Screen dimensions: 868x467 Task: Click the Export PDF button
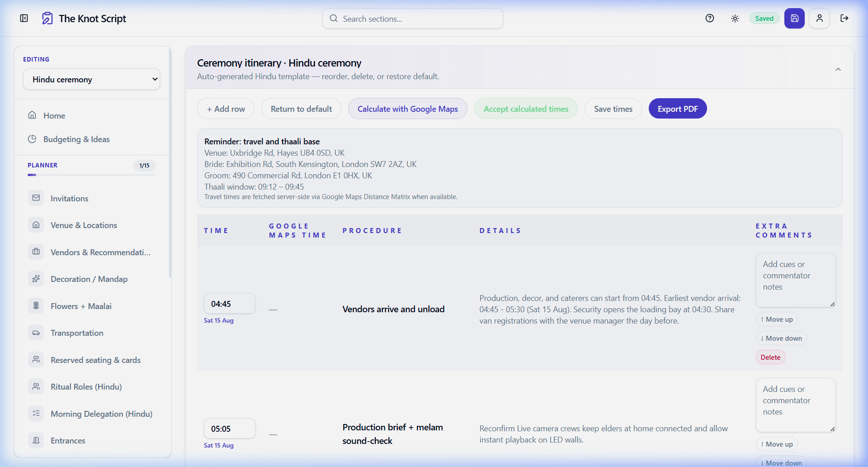point(677,109)
